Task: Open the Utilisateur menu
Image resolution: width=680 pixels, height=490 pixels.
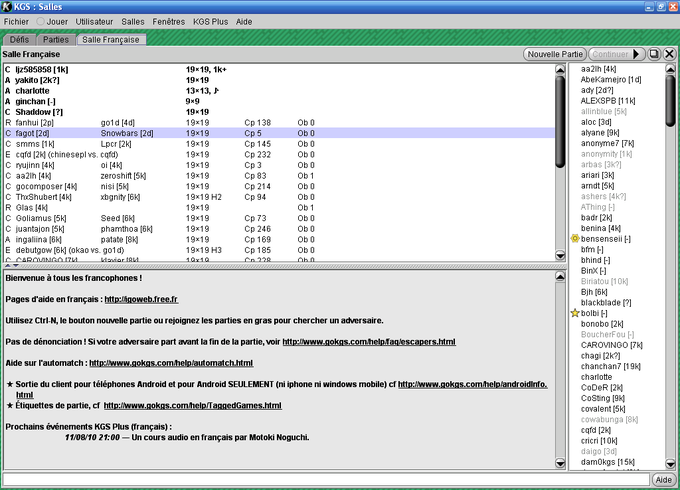Action: [x=94, y=22]
